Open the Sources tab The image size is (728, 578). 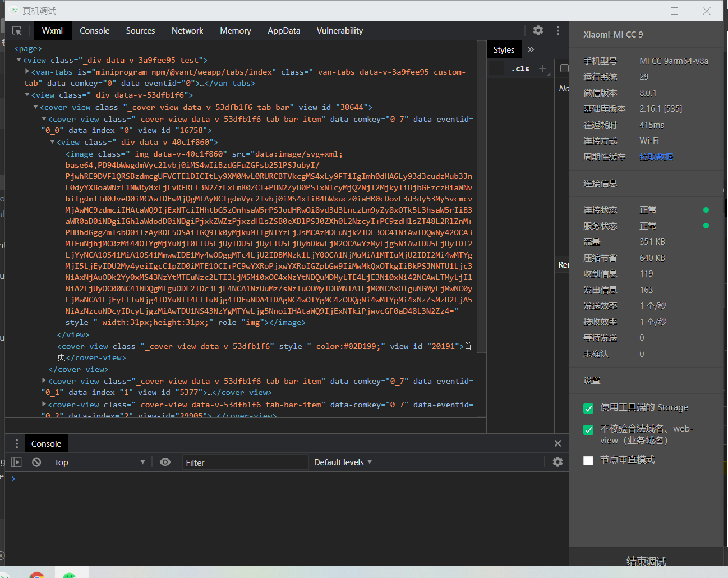click(140, 31)
